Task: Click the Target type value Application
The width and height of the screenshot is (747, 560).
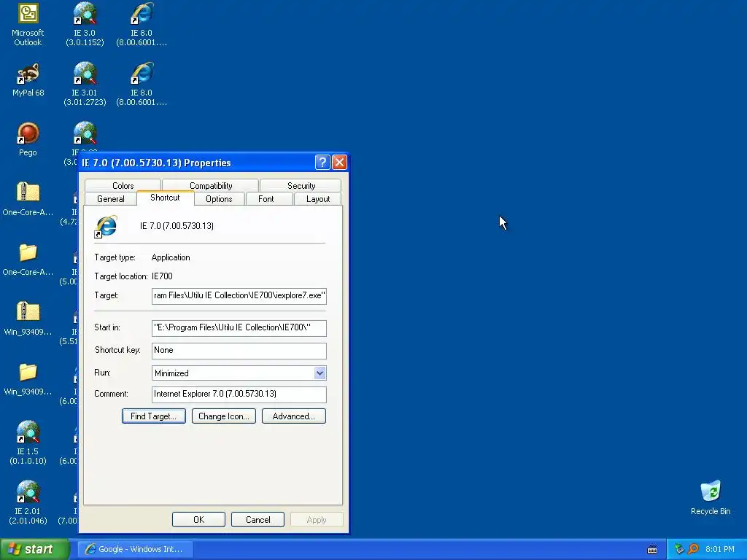Action: (x=171, y=257)
